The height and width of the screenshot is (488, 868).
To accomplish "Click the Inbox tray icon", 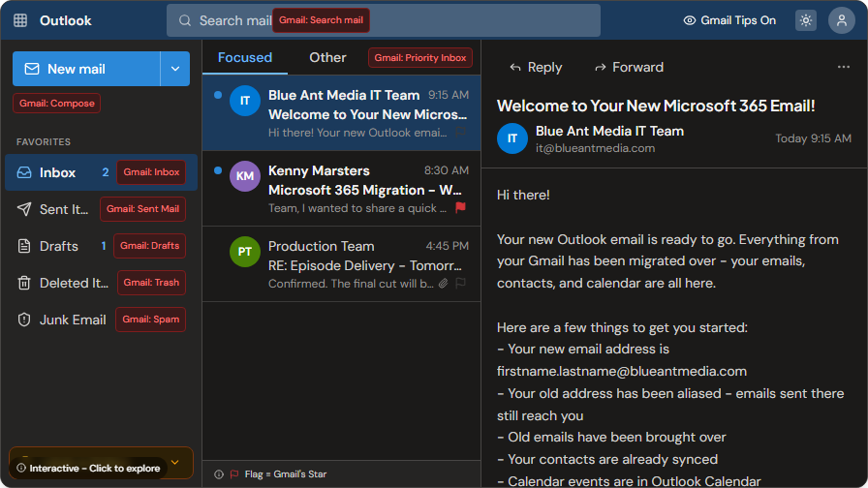I will tap(24, 172).
